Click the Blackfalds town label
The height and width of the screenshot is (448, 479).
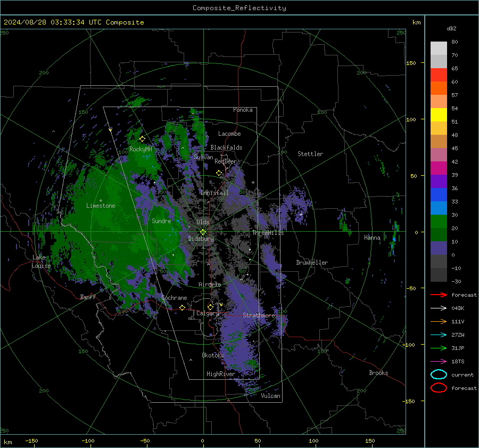pyautogui.click(x=226, y=148)
